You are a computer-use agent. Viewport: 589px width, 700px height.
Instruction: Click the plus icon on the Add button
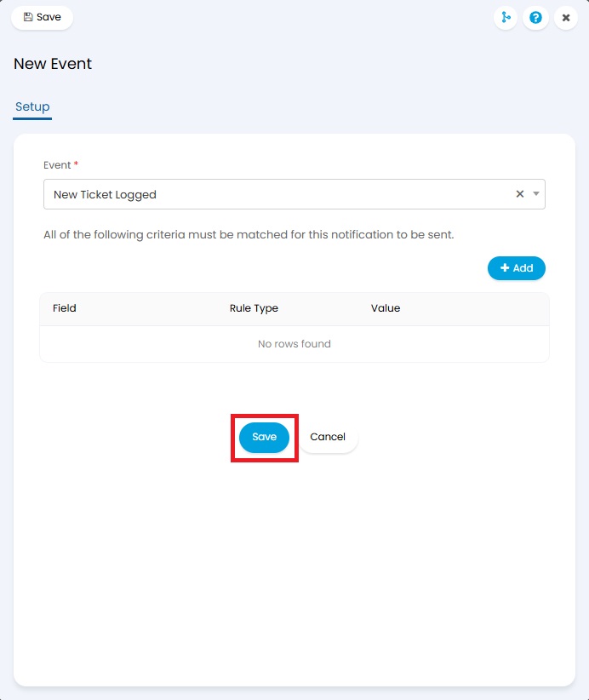[x=505, y=268]
